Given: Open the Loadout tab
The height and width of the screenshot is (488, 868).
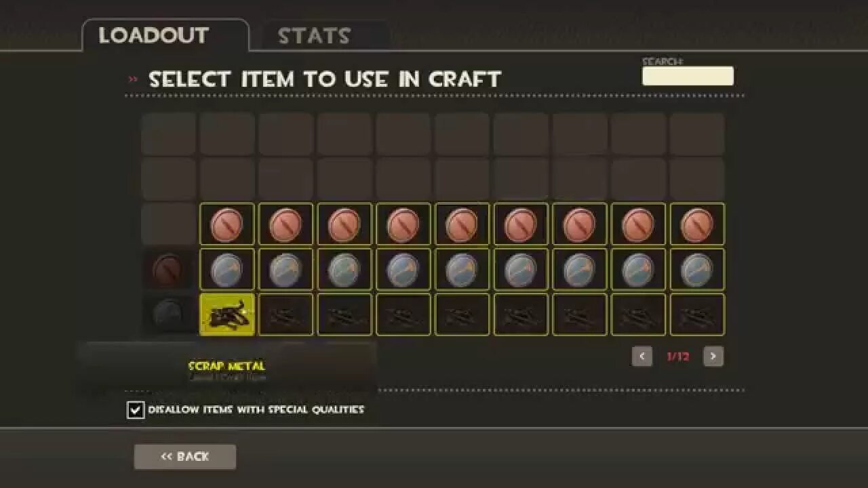Looking at the screenshot, I should click(154, 35).
